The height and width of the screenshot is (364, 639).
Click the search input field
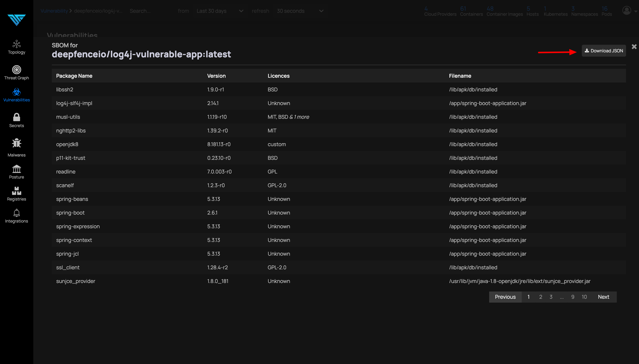140,11
